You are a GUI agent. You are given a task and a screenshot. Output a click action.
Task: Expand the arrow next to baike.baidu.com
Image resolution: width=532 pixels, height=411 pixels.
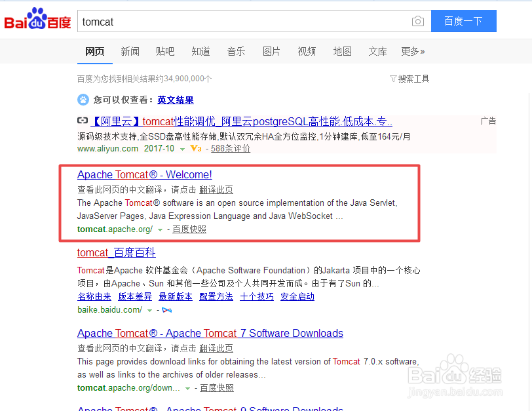149,310
